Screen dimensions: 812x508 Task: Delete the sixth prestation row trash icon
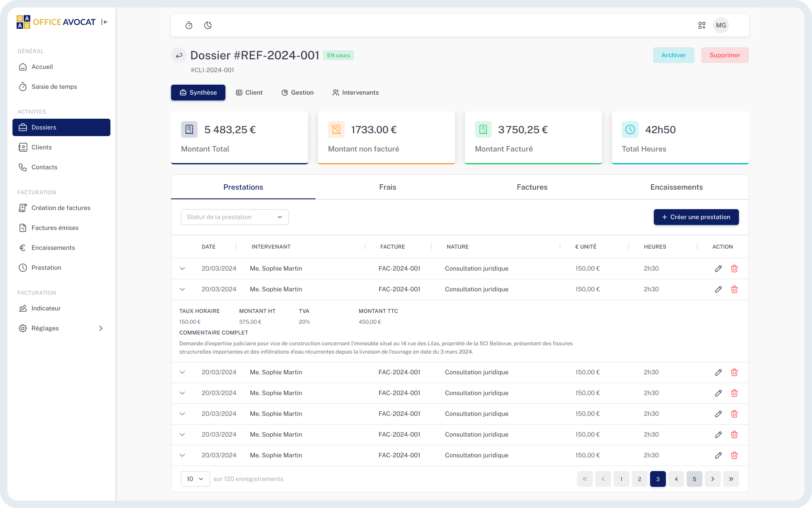point(734,435)
